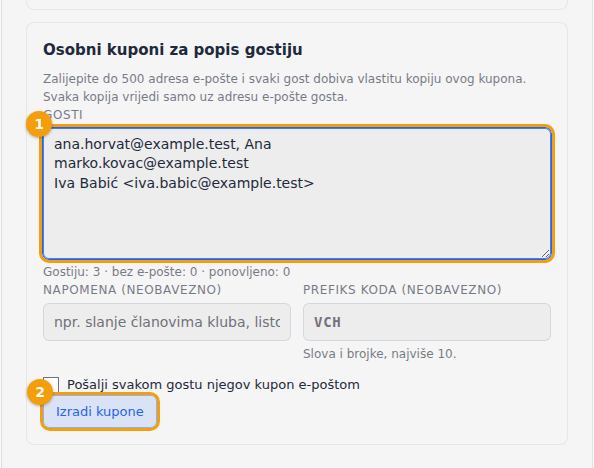Click the guest count line 'Gostiju: 3'

point(72,272)
